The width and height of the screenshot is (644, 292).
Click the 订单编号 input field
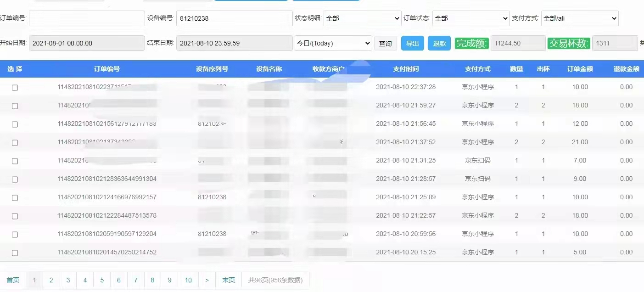pos(87,18)
